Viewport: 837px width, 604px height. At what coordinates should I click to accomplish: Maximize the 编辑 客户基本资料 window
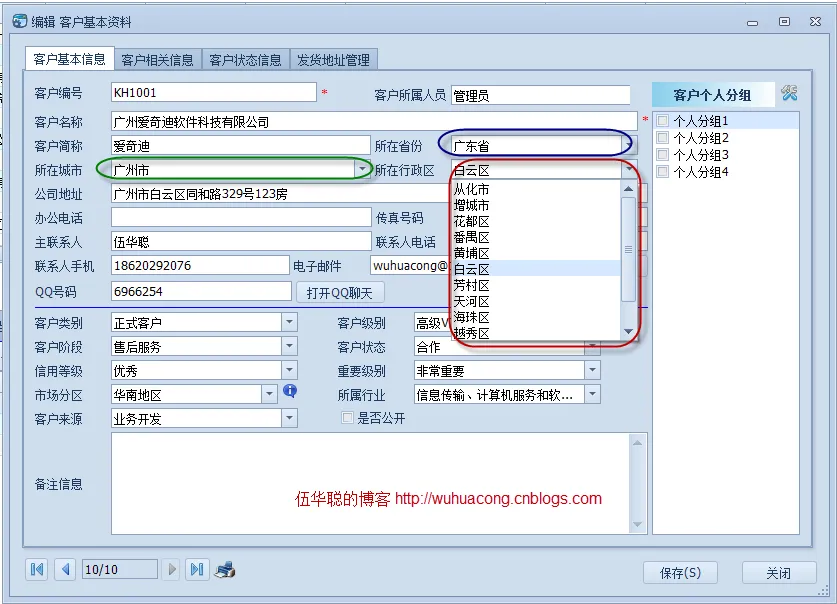784,21
